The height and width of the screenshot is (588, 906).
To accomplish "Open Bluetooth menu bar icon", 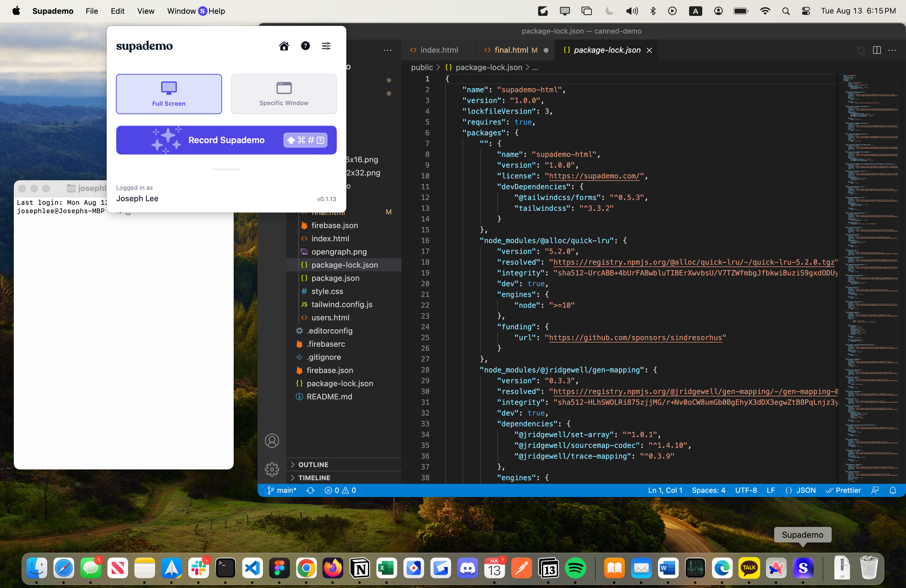I will pos(653,11).
